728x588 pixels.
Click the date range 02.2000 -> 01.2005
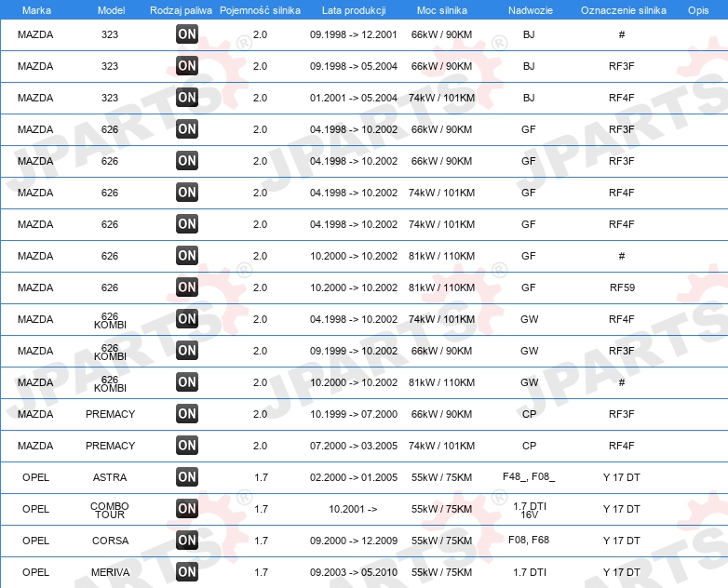click(x=354, y=477)
